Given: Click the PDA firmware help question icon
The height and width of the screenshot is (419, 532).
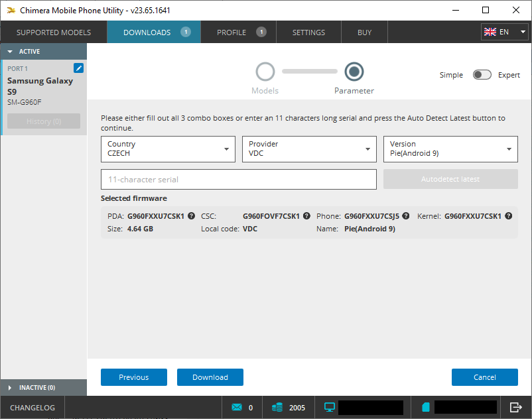Looking at the screenshot, I should 191,216.
